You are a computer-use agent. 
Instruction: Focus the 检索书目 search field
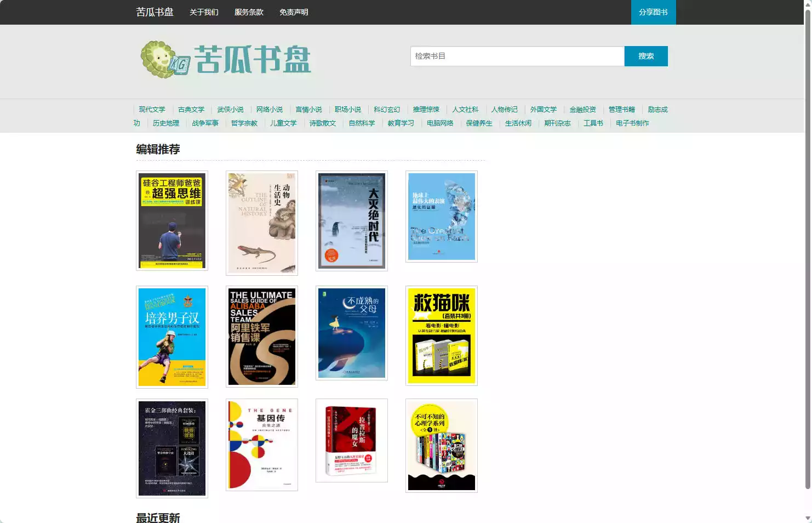click(517, 56)
